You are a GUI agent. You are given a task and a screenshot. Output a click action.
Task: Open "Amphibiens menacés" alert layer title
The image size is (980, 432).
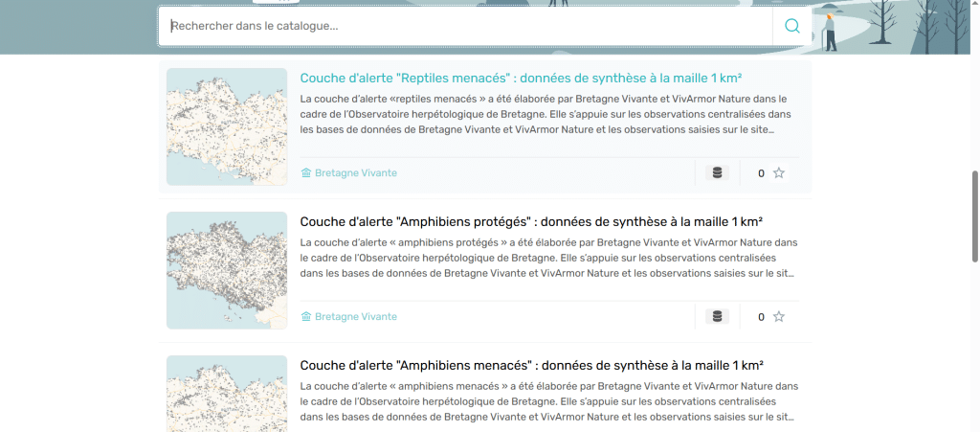tap(531, 366)
